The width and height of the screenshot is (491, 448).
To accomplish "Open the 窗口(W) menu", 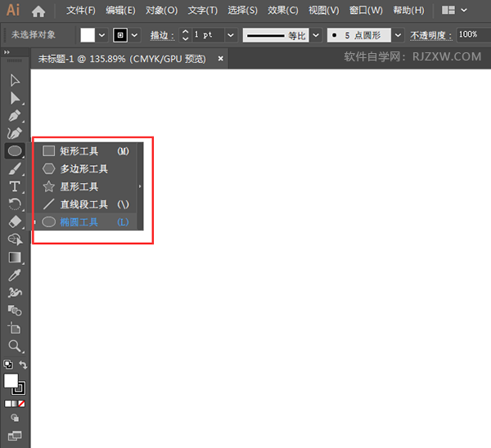I will [x=366, y=11].
